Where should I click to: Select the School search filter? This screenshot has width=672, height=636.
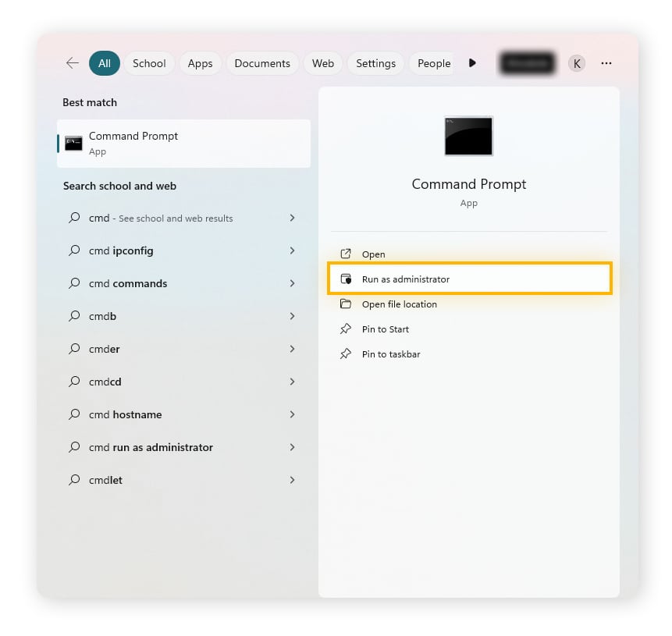(148, 63)
